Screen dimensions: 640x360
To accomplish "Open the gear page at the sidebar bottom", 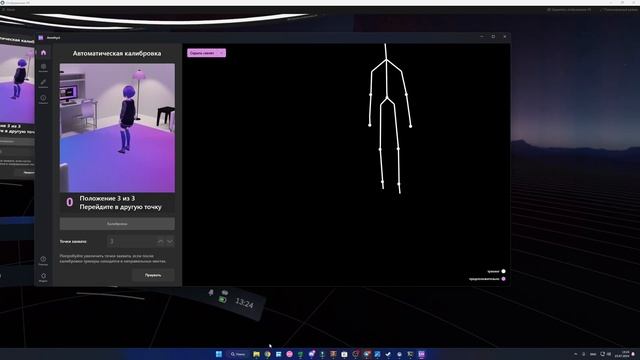I will pyautogui.click(x=43, y=278).
